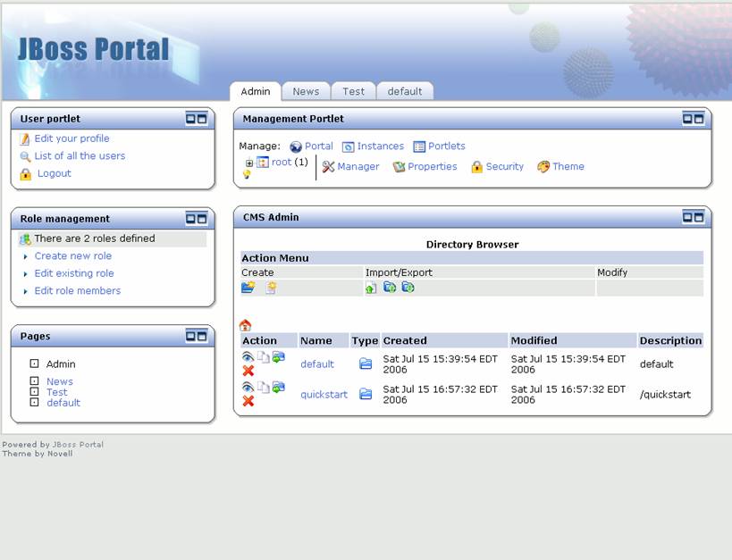Click the Instances icon in Manage row

coord(349,147)
